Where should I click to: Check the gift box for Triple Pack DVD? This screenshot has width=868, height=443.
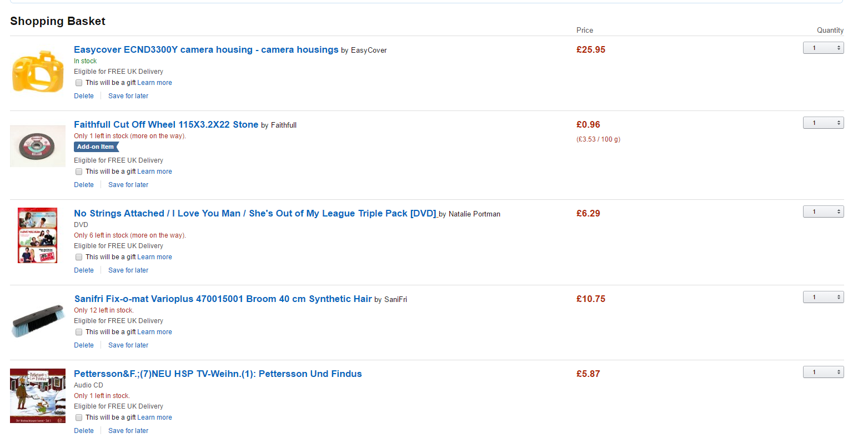point(79,257)
